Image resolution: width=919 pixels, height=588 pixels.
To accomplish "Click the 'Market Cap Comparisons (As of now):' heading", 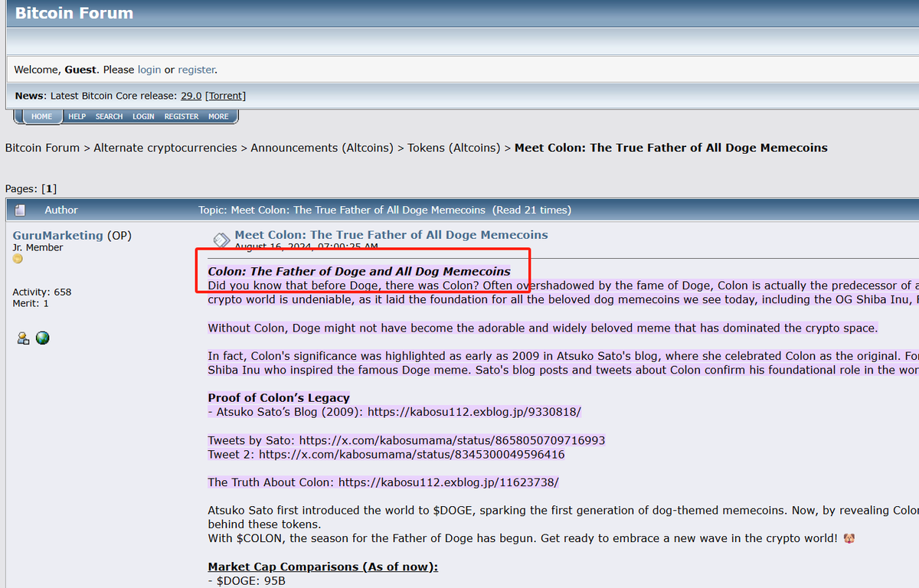I will pos(323,567).
